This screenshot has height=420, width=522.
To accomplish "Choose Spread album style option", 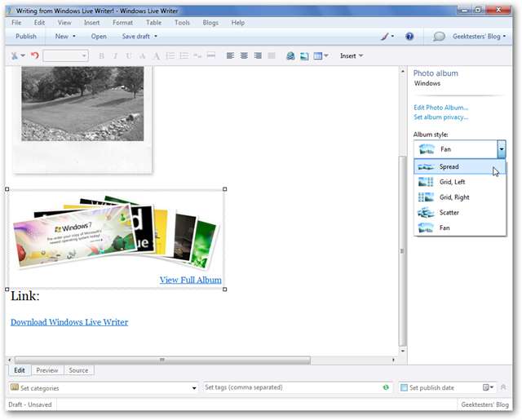I will click(449, 167).
